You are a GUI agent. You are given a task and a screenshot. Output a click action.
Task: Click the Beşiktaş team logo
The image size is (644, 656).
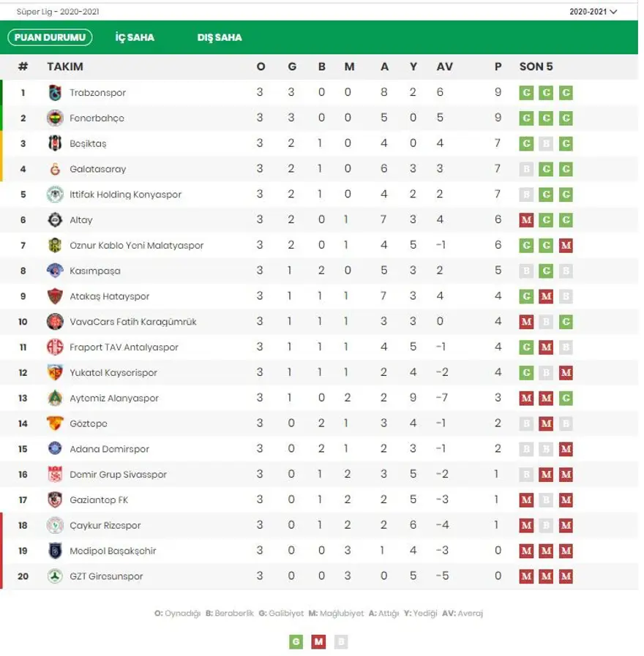point(56,143)
